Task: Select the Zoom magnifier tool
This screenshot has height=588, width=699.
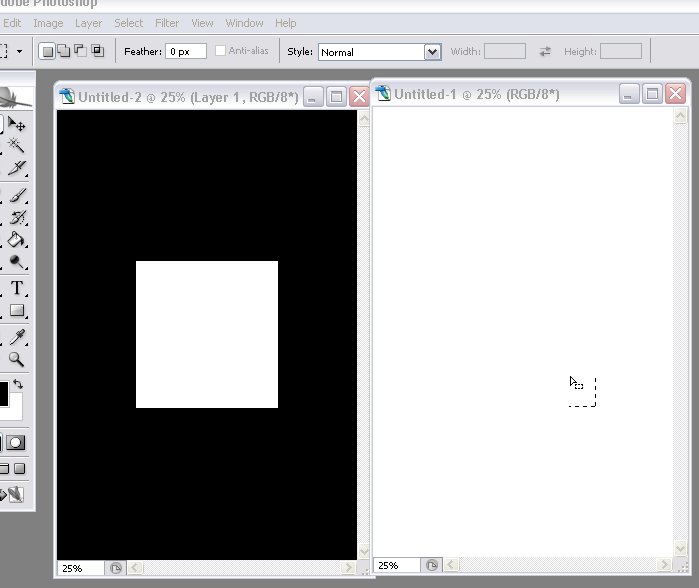Action: 17,360
